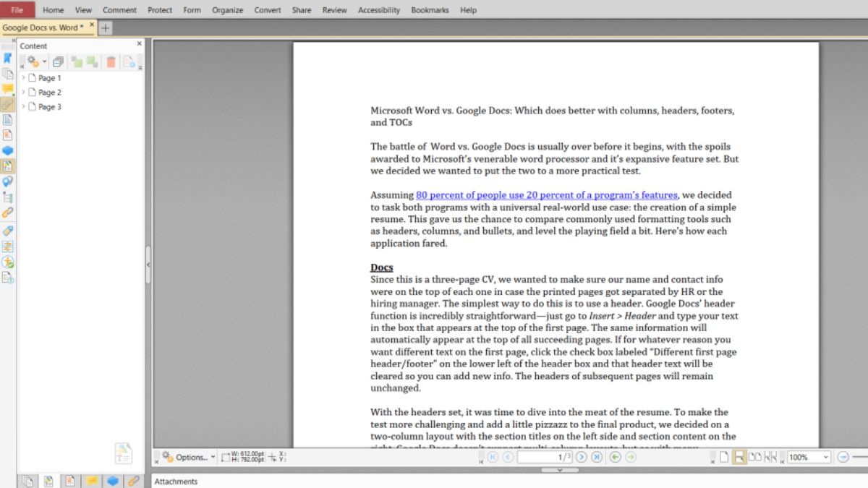
Task: Click the Share ribbon tab
Action: [x=302, y=10]
